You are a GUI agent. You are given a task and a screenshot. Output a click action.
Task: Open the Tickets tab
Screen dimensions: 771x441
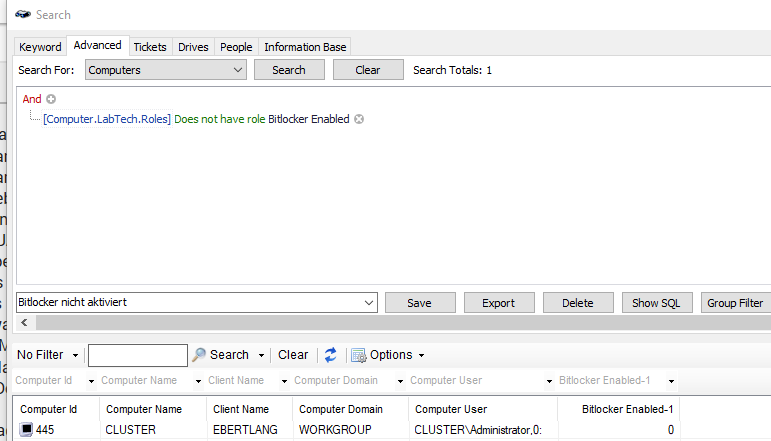tap(150, 47)
